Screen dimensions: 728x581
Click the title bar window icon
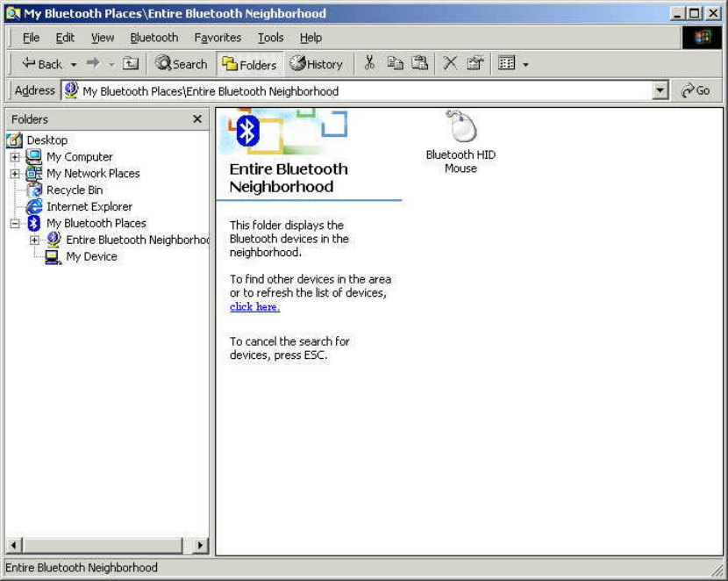[x=13, y=13]
